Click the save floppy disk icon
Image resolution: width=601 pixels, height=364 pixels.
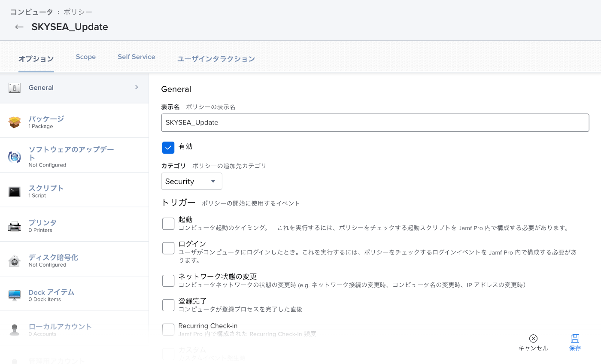point(575,339)
